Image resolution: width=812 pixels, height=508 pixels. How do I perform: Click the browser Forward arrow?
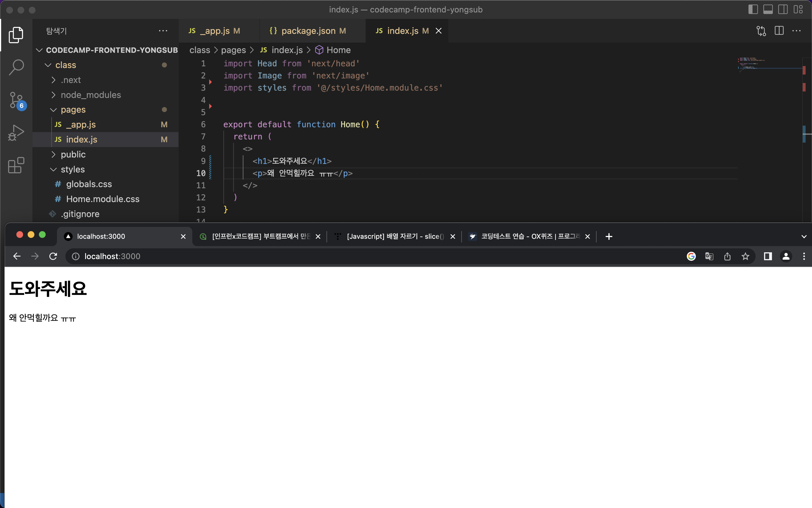pyautogui.click(x=35, y=256)
